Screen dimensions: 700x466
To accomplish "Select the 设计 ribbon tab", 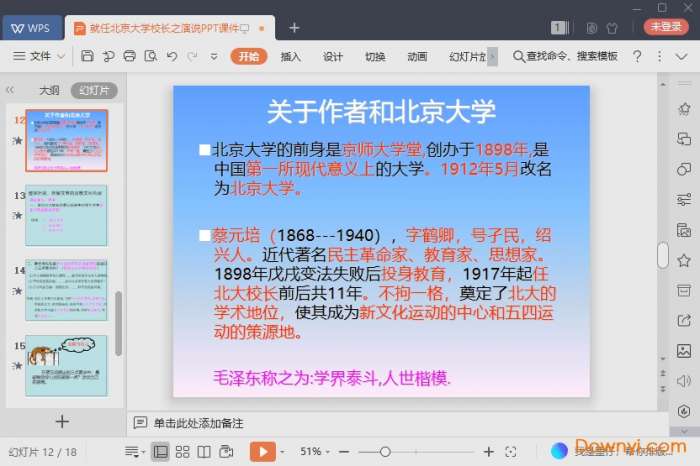I will pyautogui.click(x=333, y=57).
